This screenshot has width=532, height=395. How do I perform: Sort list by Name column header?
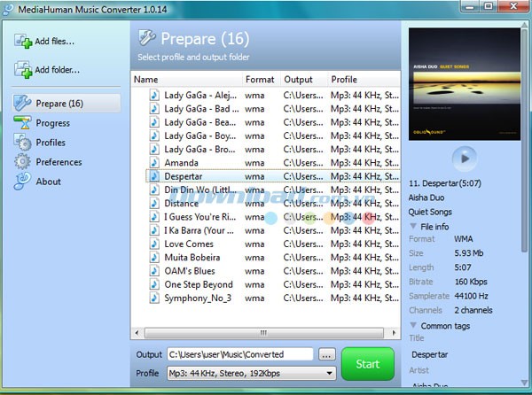(x=186, y=80)
